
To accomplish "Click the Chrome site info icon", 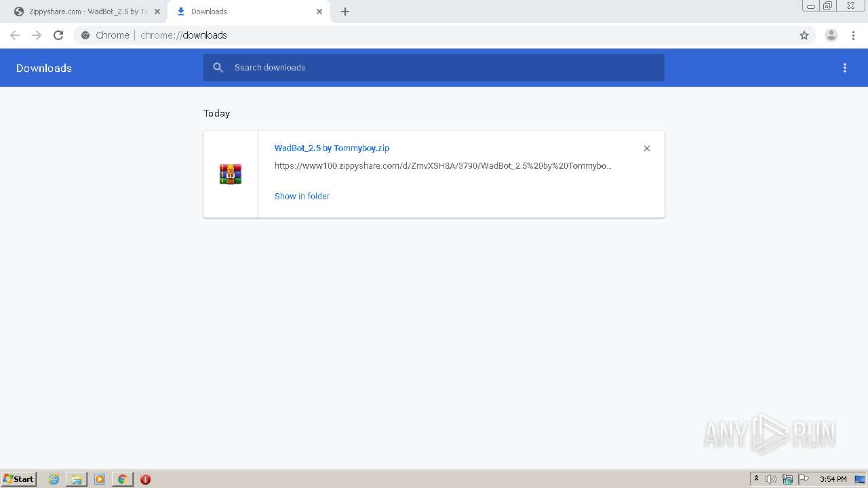I will coord(85,35).
